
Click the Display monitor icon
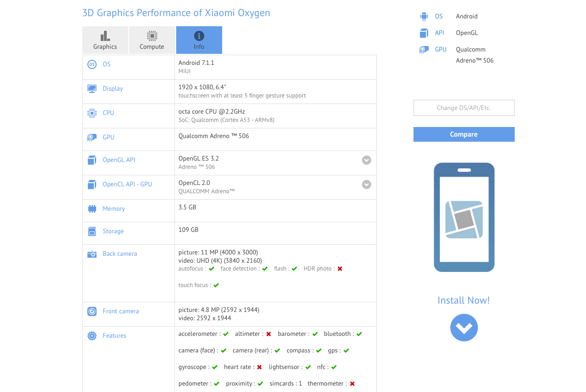point(92,89)
